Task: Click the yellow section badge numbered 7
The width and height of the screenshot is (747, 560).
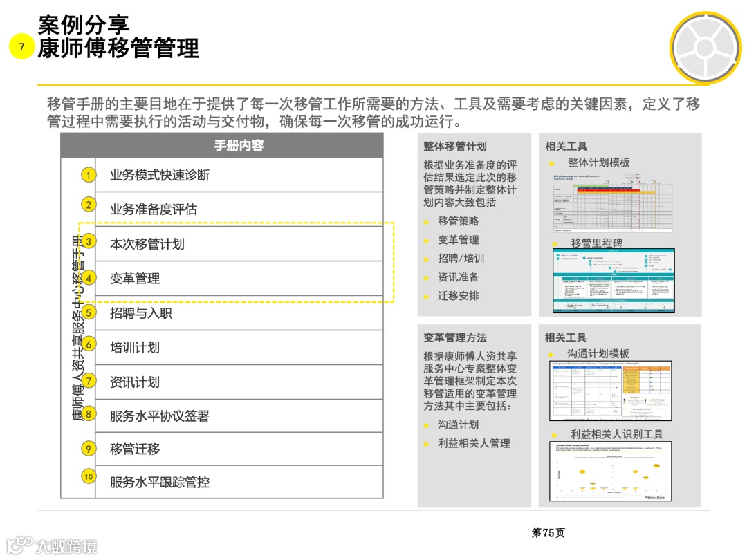Action: [21, 47]
